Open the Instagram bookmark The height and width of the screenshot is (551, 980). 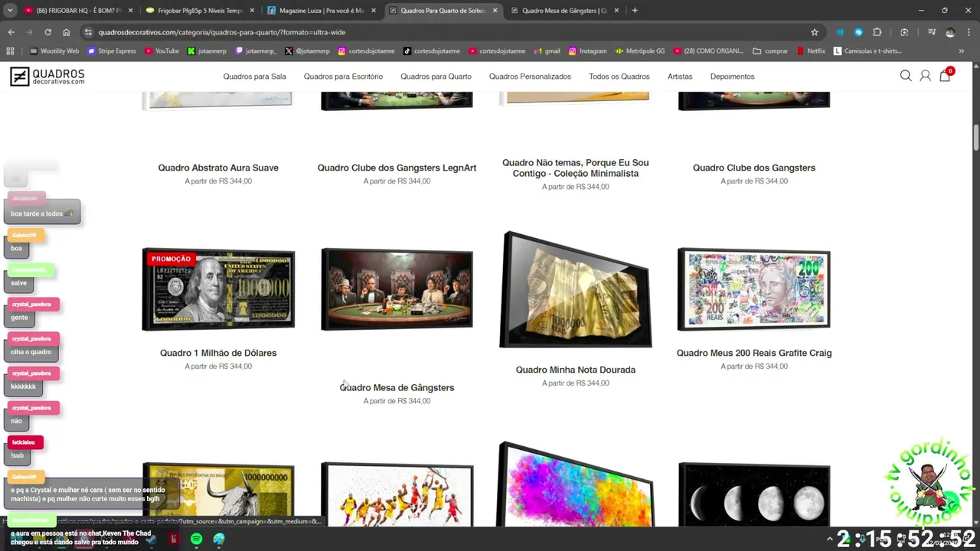point(587,51)
